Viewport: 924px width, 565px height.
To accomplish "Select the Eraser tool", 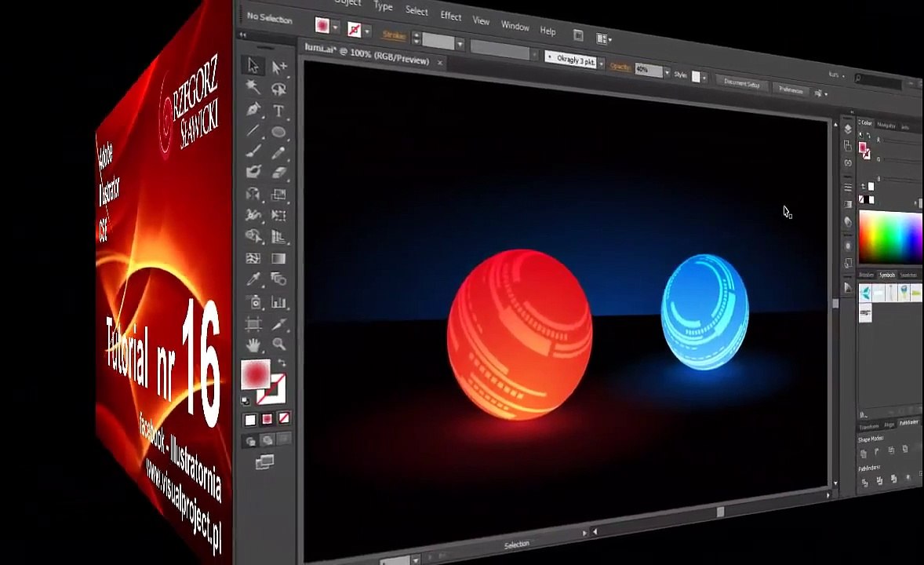I will pos(278,173).
